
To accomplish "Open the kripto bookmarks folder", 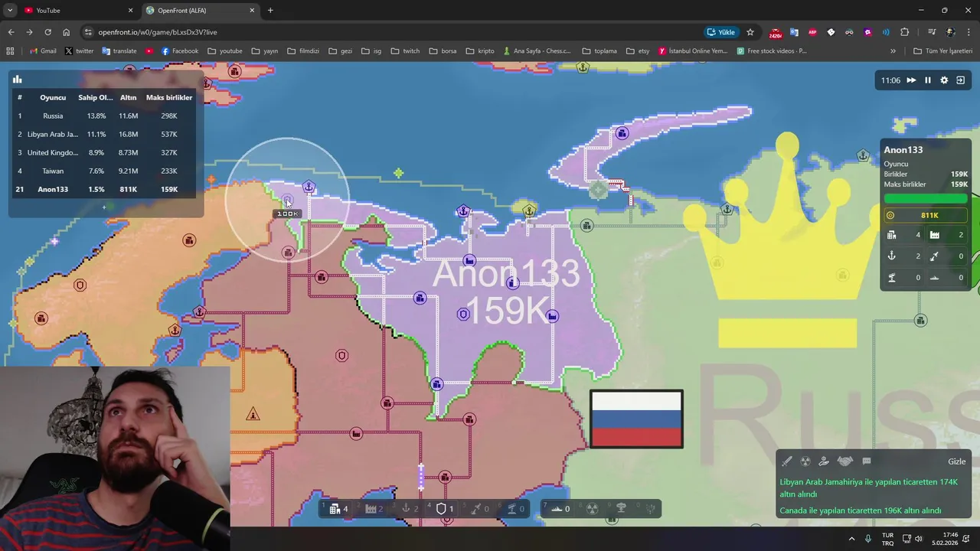I will click(479, 51).
